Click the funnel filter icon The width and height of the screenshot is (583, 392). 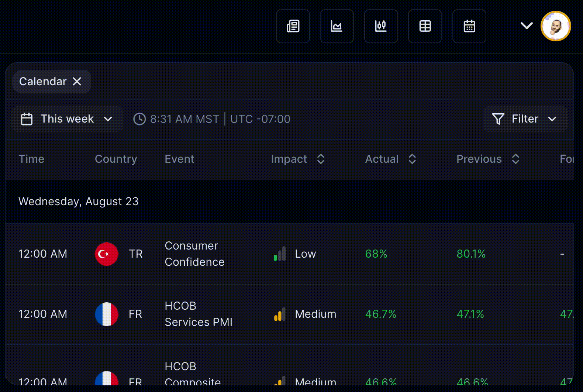point(498,119)
